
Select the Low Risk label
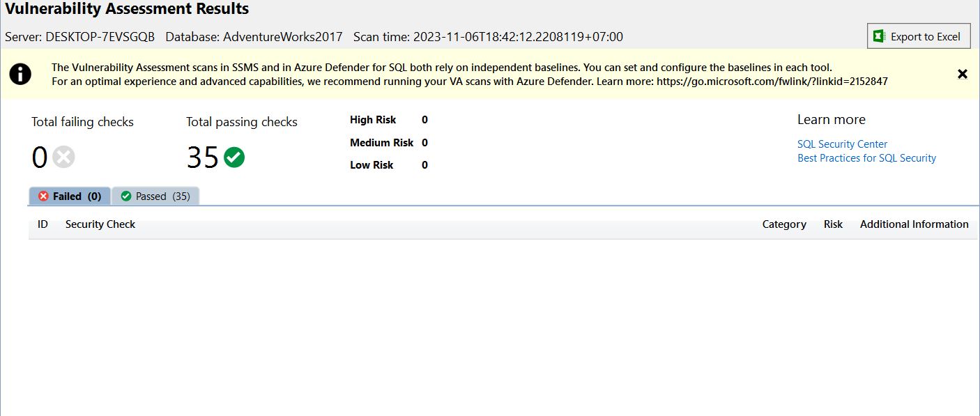[372, 165]
